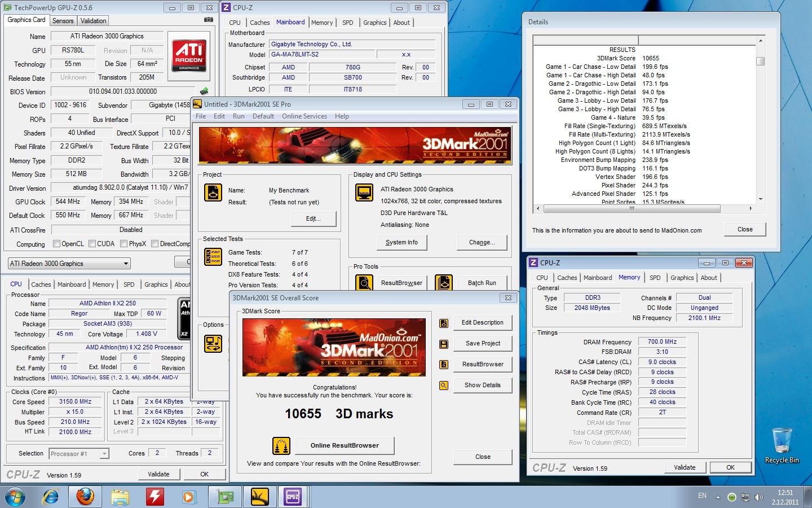Click the Details horizontal scrollbar right arrow

coord(751,208)
